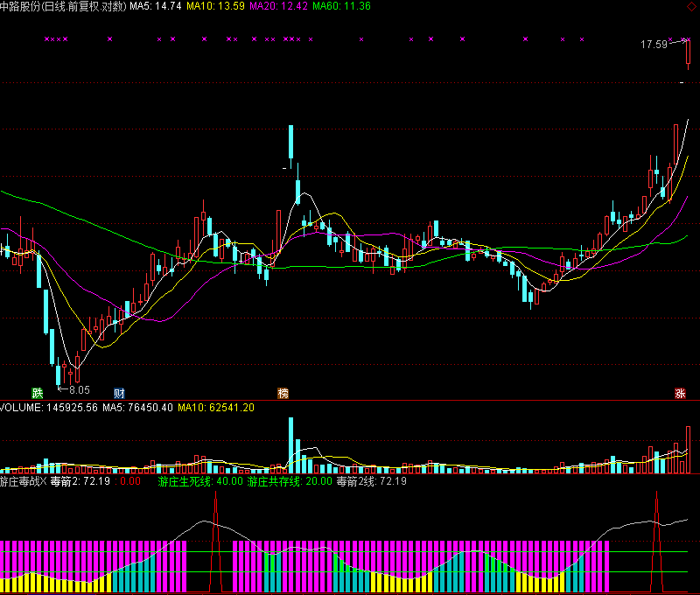Click the red 涨 marker icon

click(680, 394)
